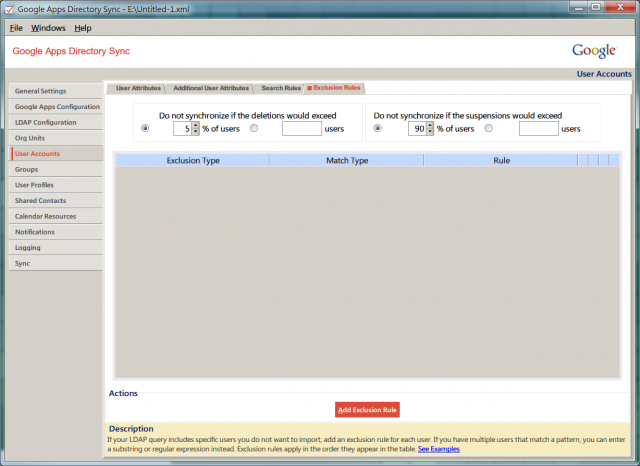
Task: Open the Groups section
Action: click(56, 169)
